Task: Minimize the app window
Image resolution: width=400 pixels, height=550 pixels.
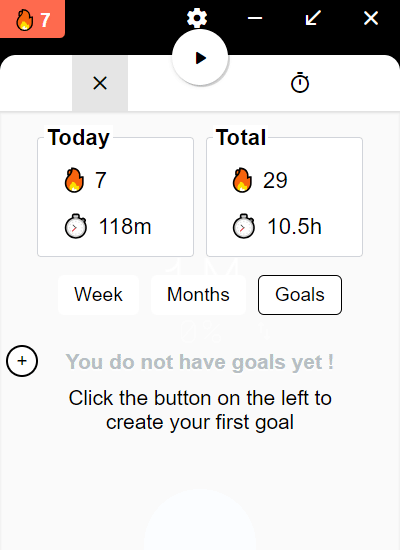Action: (255, 18)
